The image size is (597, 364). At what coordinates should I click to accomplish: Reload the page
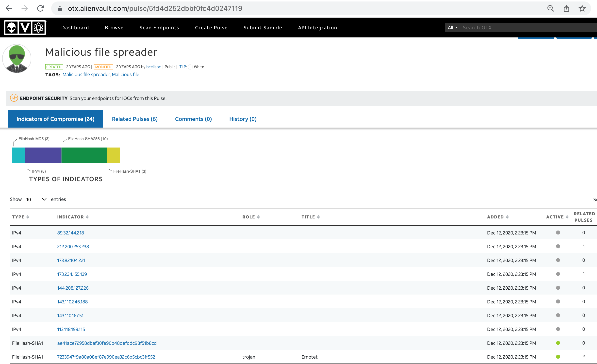pyautogui.click(x=41, y=8)
